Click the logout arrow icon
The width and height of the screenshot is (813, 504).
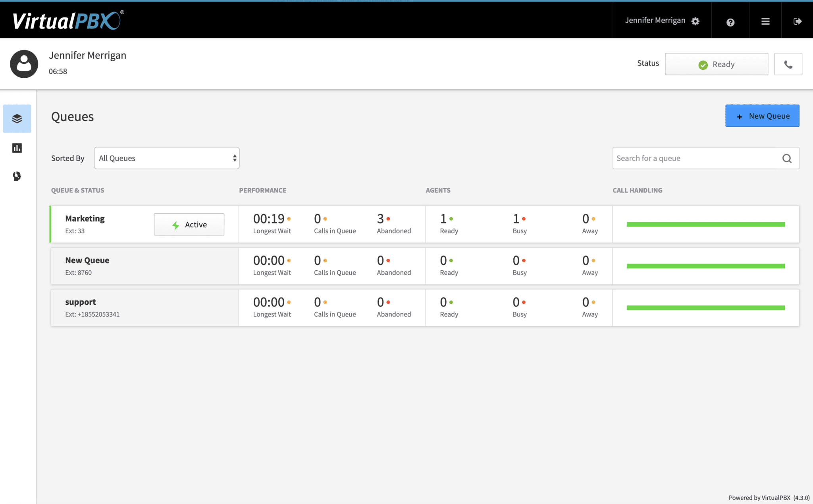click(798, 21)
